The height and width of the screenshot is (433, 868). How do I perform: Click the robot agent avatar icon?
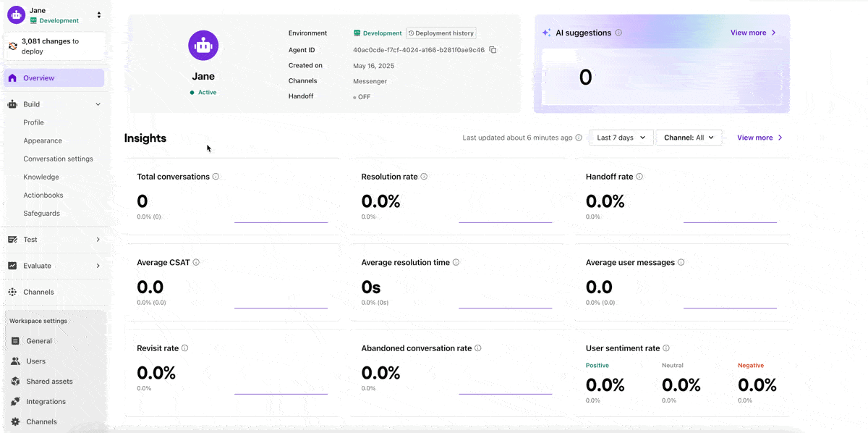(203, 45)
